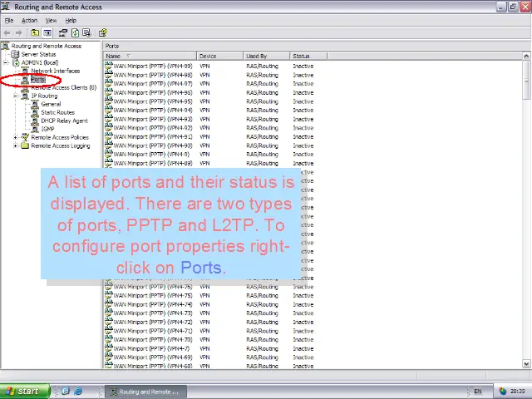Collapse the IP Routing tree node
Image resolution: width=532 pixels, height=399 pixels.
pyautogui.click(x=15, y=96)
